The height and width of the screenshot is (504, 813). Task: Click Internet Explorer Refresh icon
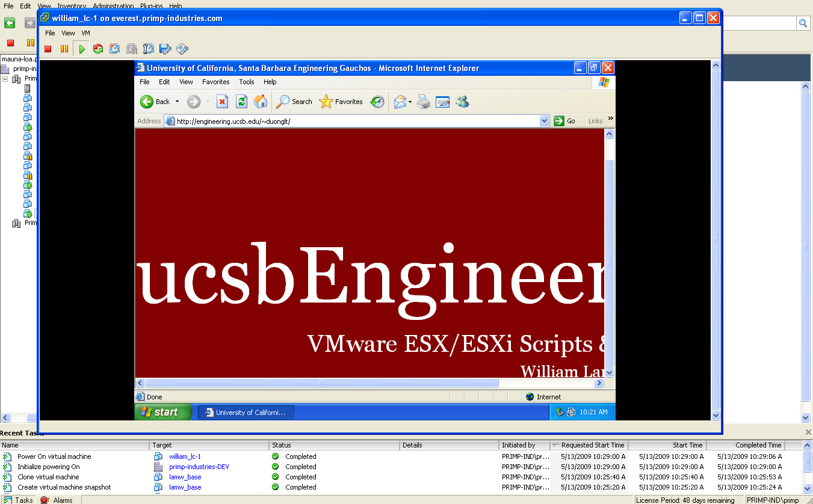pyautogui.click(x=241, y=102)
